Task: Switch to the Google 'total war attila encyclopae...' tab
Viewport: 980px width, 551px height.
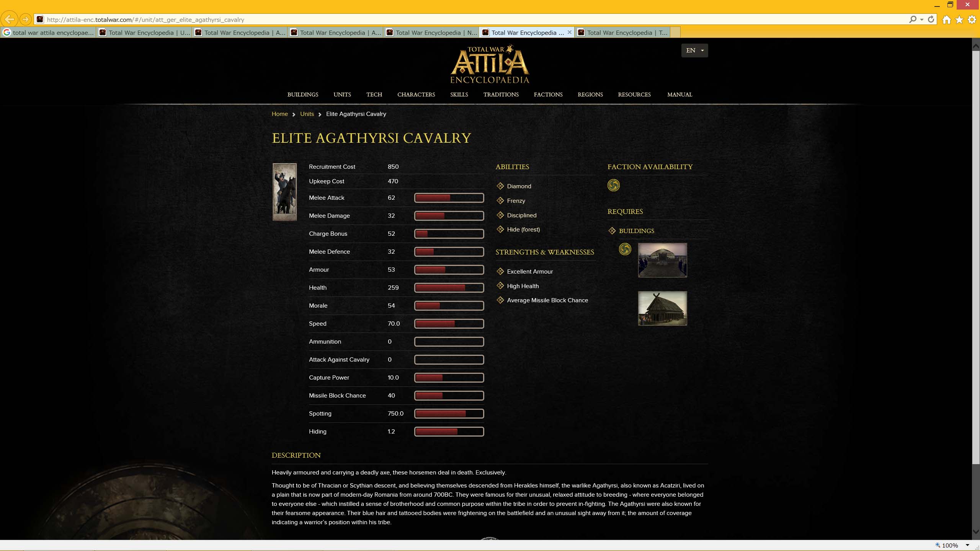Action: point(48,33)
